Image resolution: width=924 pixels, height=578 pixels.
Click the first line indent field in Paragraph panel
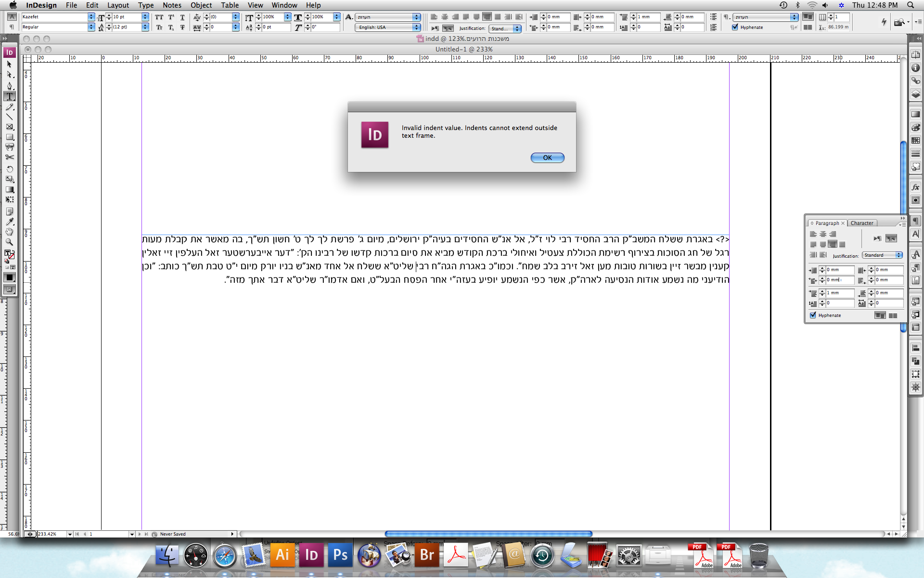840,280
